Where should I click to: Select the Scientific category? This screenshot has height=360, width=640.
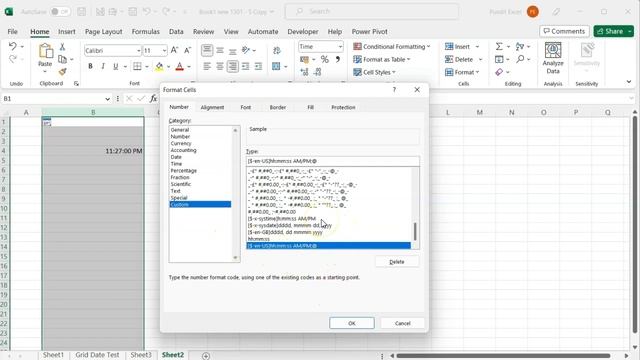pyautogui.click(x=180, y=184)
